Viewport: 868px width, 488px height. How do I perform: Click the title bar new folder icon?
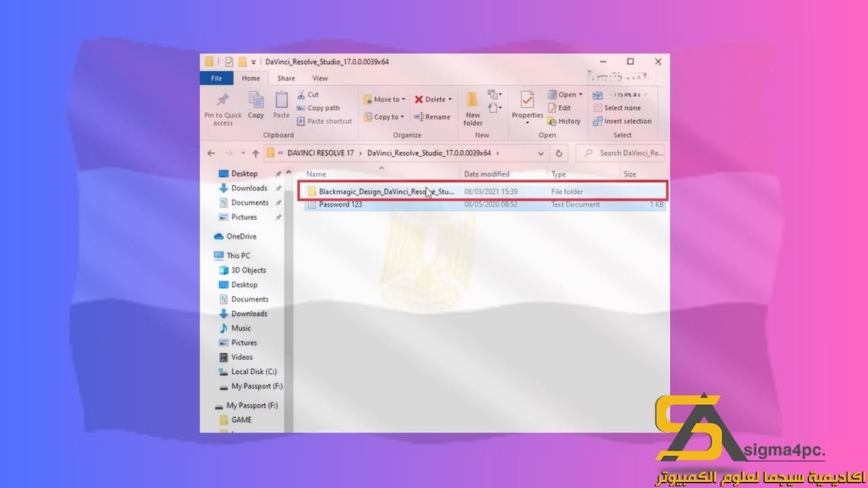pos(242,62)
